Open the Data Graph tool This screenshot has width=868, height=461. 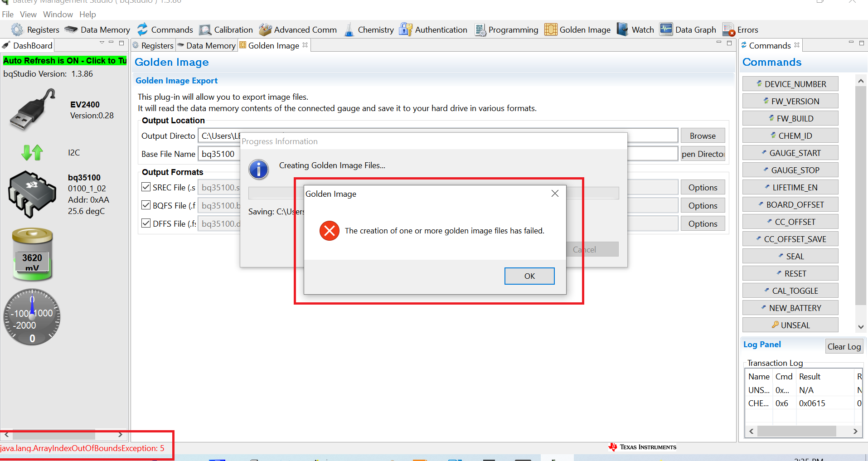pyautogui.click(x=688, y=29)
